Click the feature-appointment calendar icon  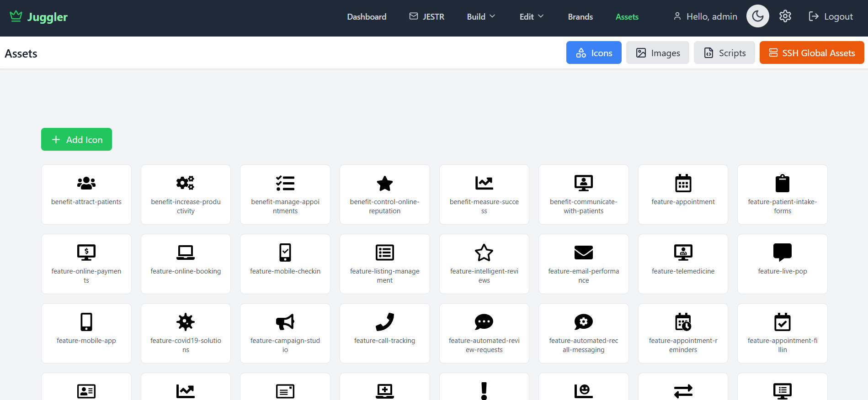click(683, 183)
